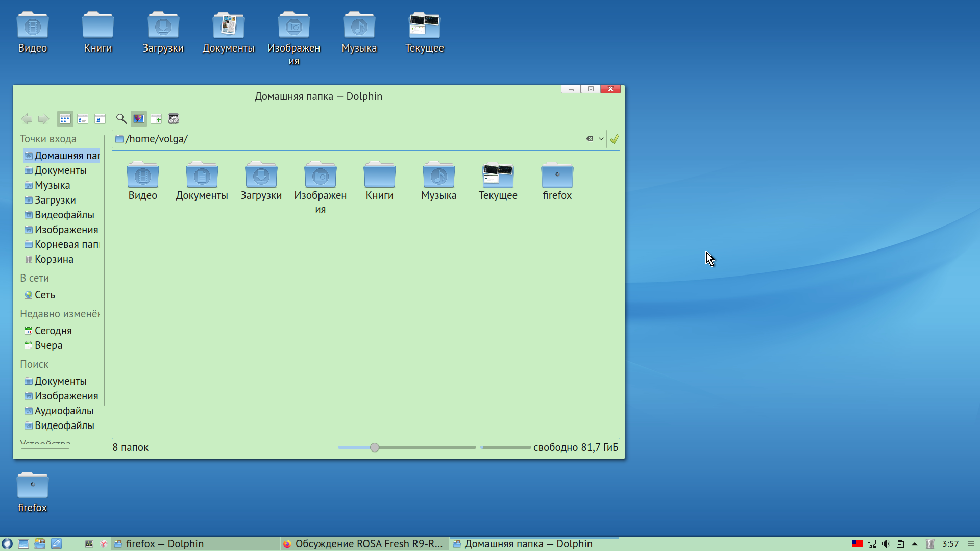The width and height of the screenshot is (980, 551).
Task: Expand hidden system tray icons arrow
Action: (915, 544)
